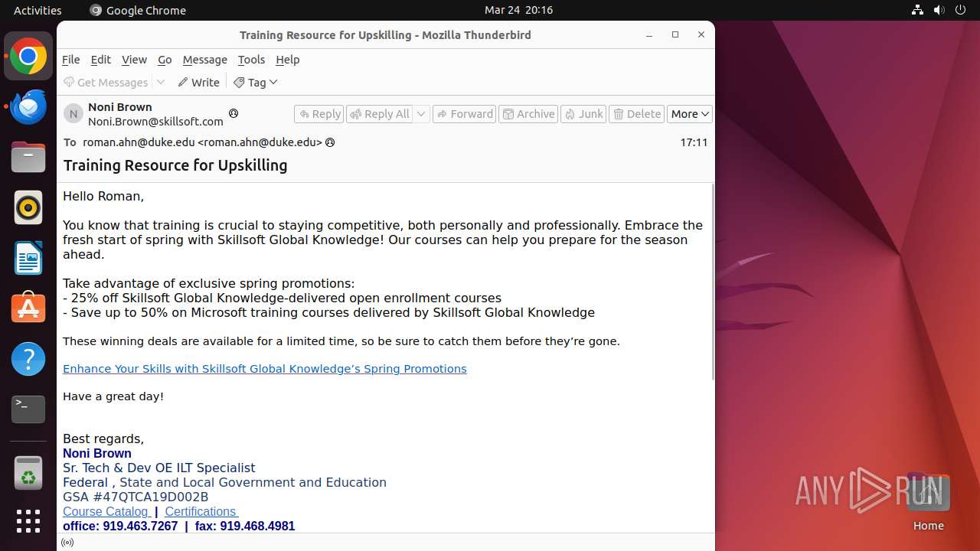Open Google Chrome from the dock
This screenshot has height=551, width=980.
28,57
